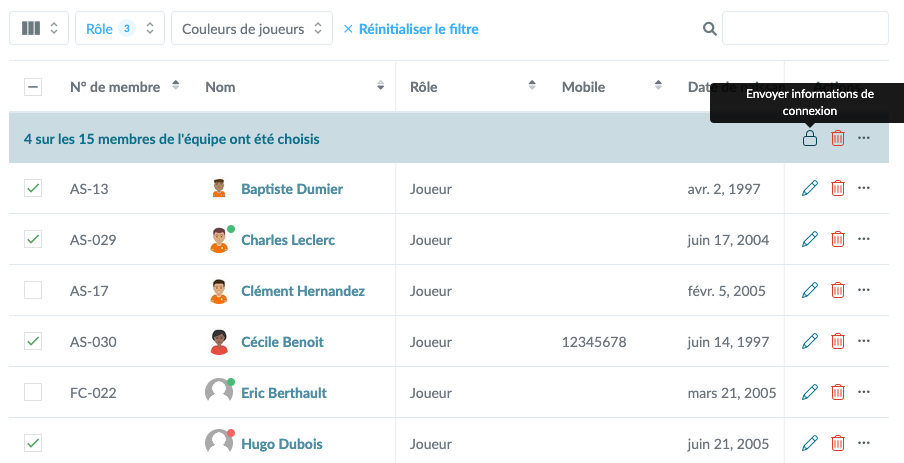Open bulk actions three-dot menu in selection bar
Screen dimensions: 904x463
[863, 138]
